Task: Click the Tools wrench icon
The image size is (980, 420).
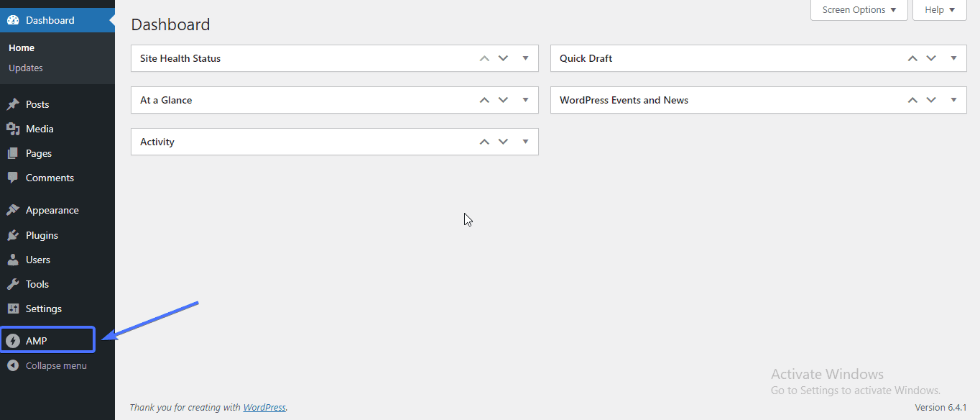Action: click(x=13, y=284)
